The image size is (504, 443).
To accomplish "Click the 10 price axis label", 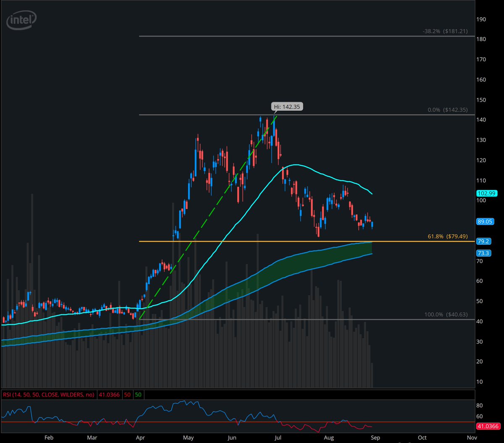I will (480, 382).
